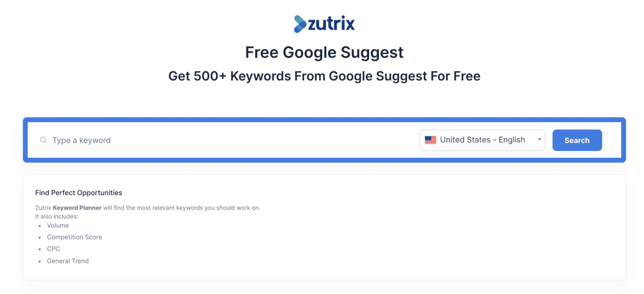This screenshot has height=294, width=644.
Task: Click the "It also includes:" text line
Action: [x=56, y=216]
